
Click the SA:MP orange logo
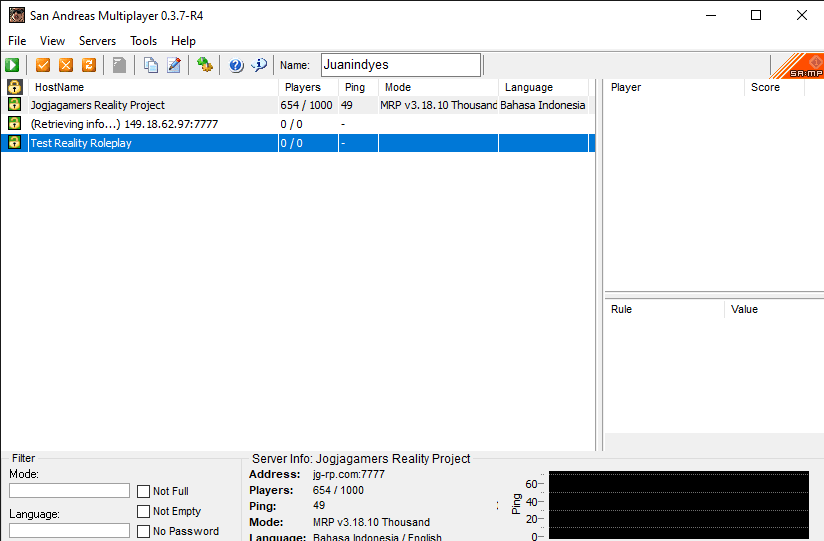797,66
